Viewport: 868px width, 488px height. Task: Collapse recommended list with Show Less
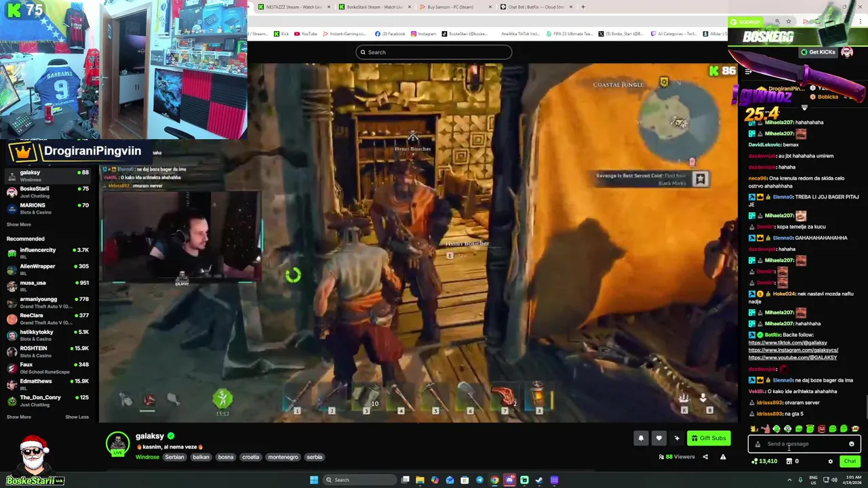[x=77, y=417]
